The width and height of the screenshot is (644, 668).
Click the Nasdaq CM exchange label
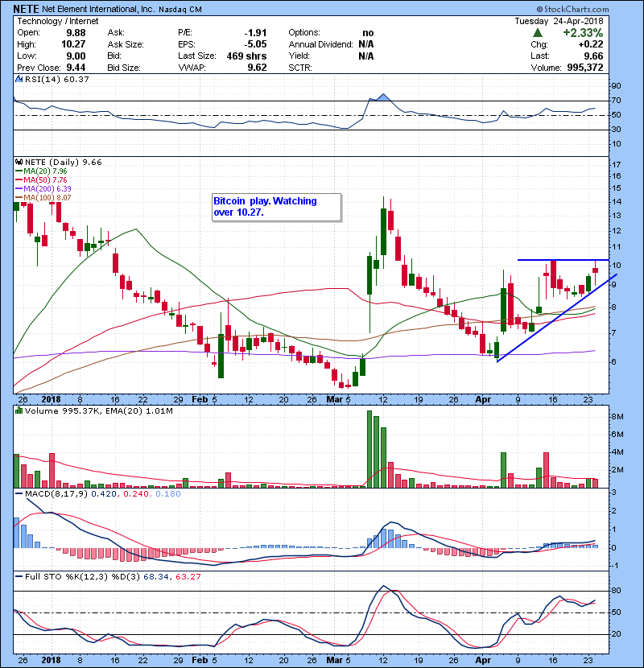point(180,10)
